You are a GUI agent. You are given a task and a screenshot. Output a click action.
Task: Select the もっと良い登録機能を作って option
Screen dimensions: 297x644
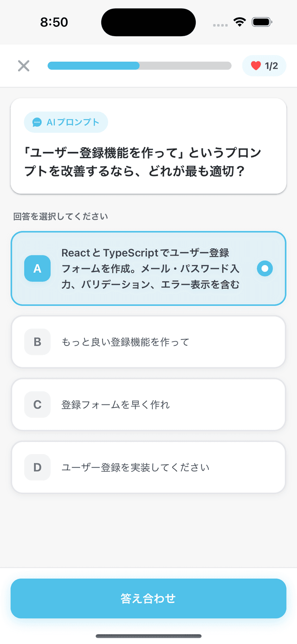click(x=148, y=342)
